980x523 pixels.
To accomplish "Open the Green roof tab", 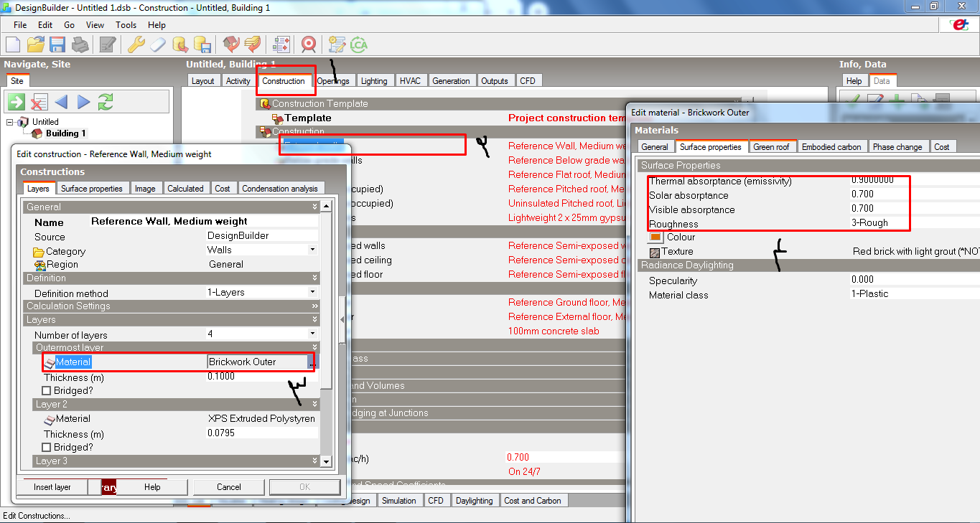I will (771, 146).
